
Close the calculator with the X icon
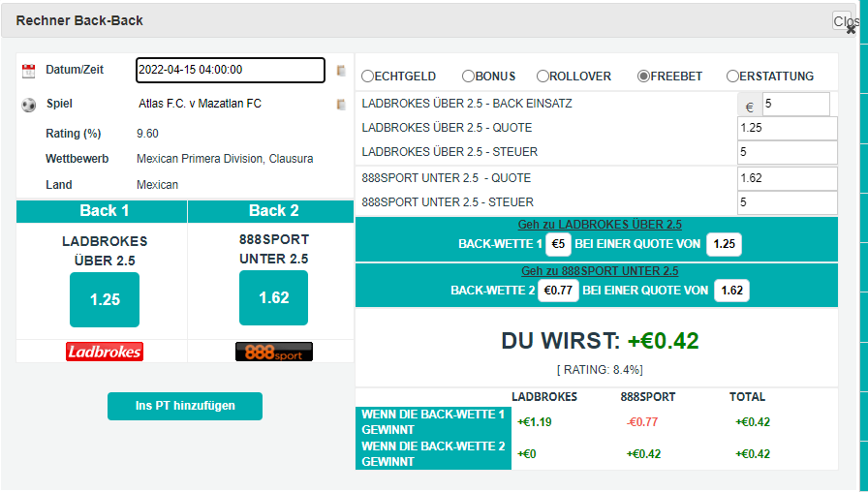point(851,29)
